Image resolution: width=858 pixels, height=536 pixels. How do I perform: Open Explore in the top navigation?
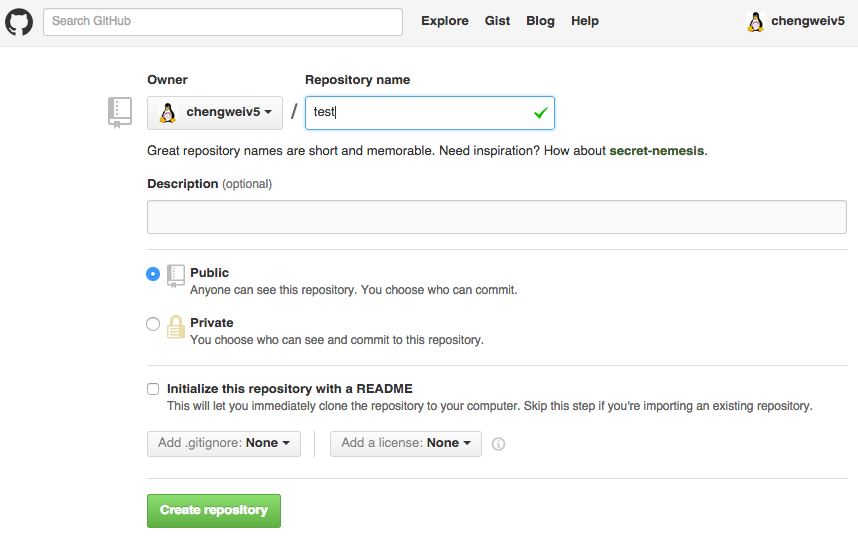(x=444, y=21)
